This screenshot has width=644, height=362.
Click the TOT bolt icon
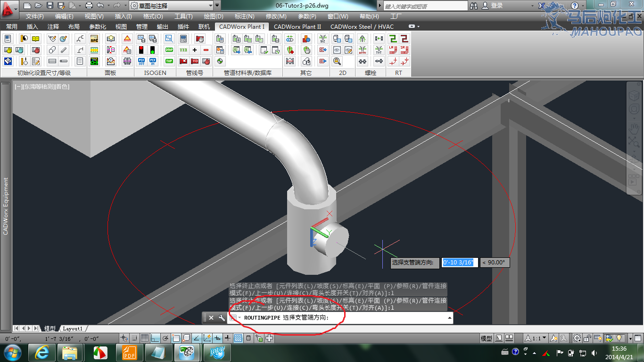[379, 49]
